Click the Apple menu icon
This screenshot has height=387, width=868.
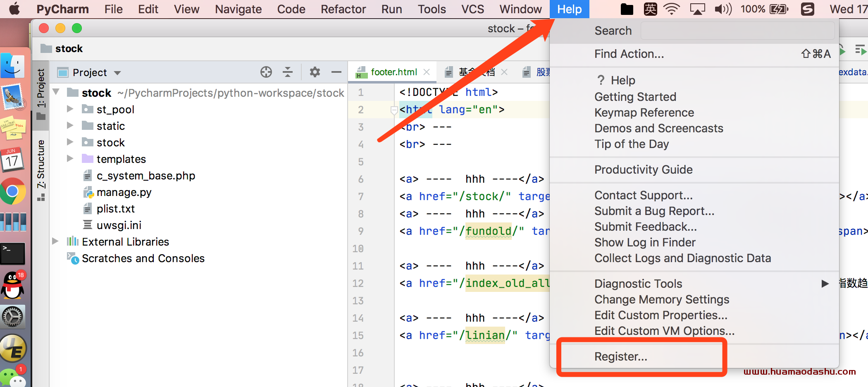(x=14, y=9)
